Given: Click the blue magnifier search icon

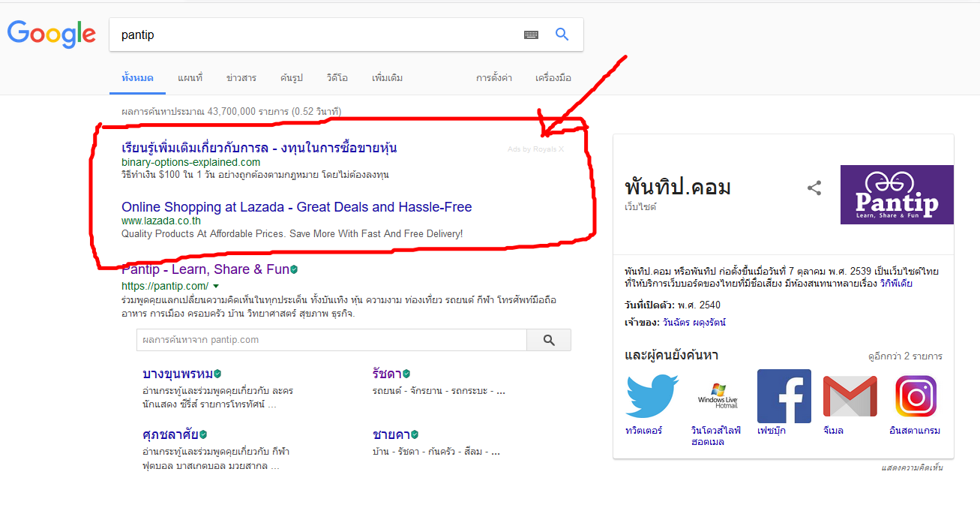Looking at the screenshot, I should (562, 35).
